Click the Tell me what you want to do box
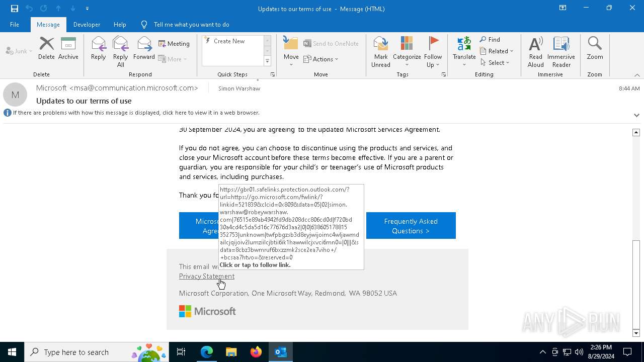The image size is (644, 362). 191,24
